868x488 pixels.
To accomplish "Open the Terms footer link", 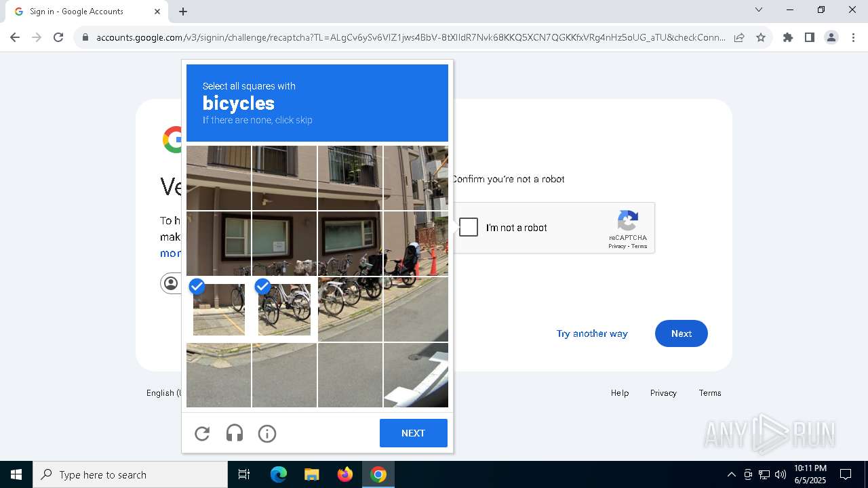I will point(710,393).
